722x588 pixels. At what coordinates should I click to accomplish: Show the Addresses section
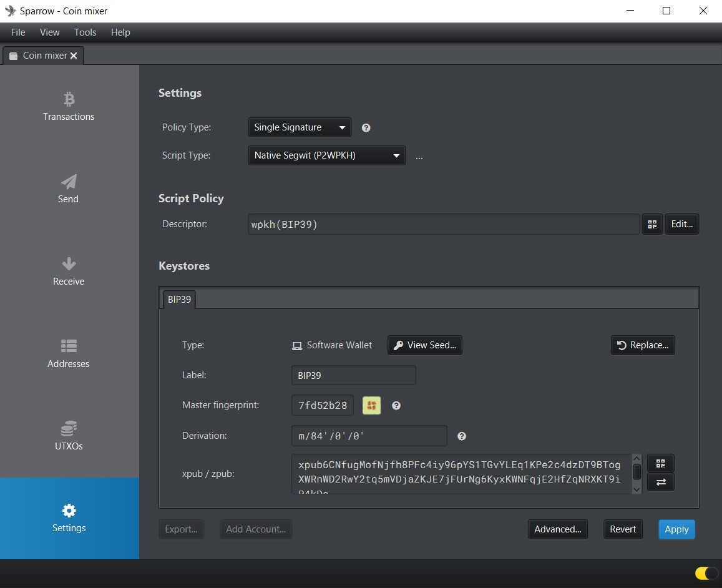[x=69, y=353]
